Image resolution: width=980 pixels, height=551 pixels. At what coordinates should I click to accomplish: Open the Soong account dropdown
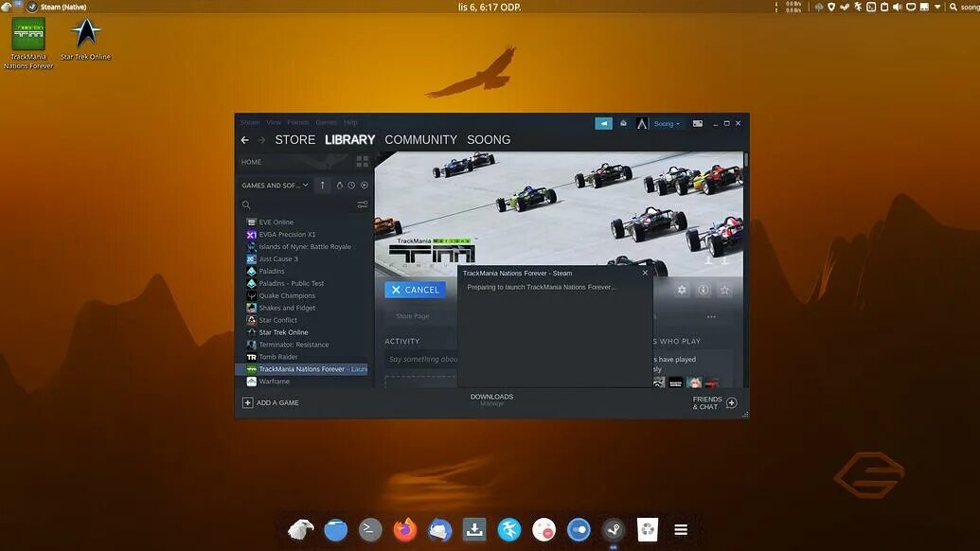[667, 124]
